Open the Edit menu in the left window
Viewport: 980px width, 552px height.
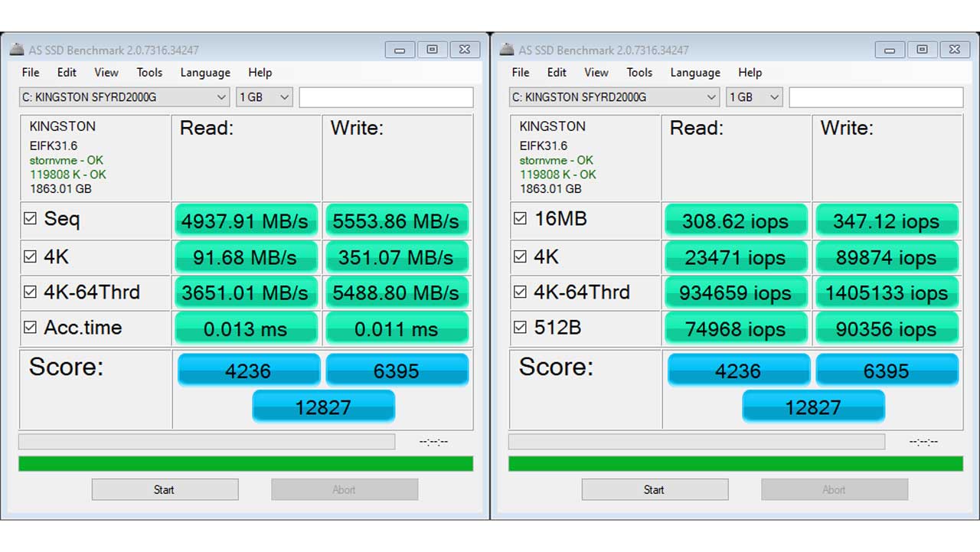[67, 72]
